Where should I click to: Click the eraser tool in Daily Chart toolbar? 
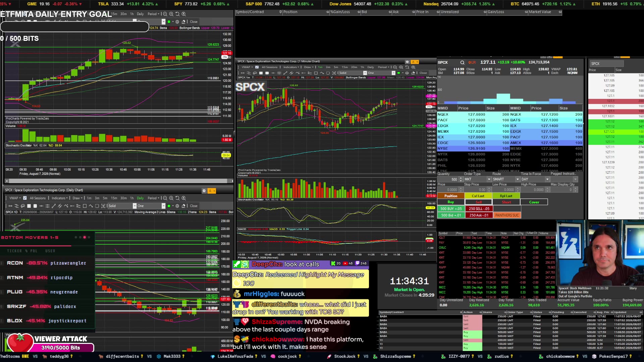tap(183, 206)
